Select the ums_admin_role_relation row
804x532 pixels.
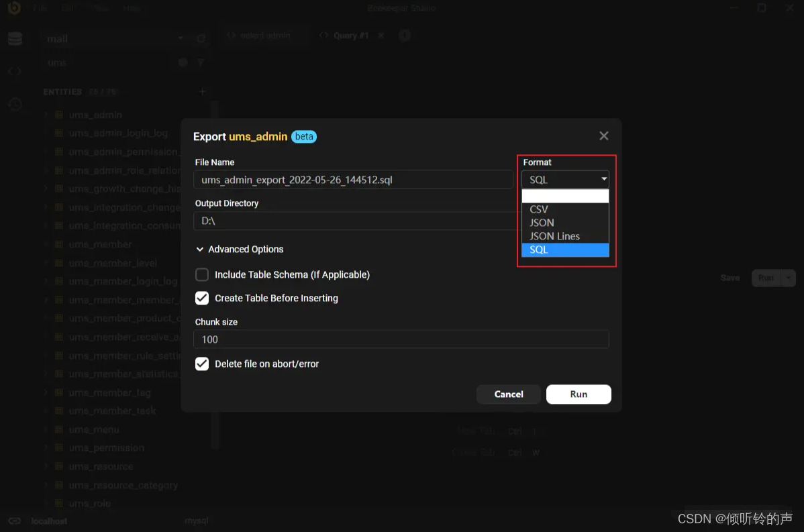(125, 170)
